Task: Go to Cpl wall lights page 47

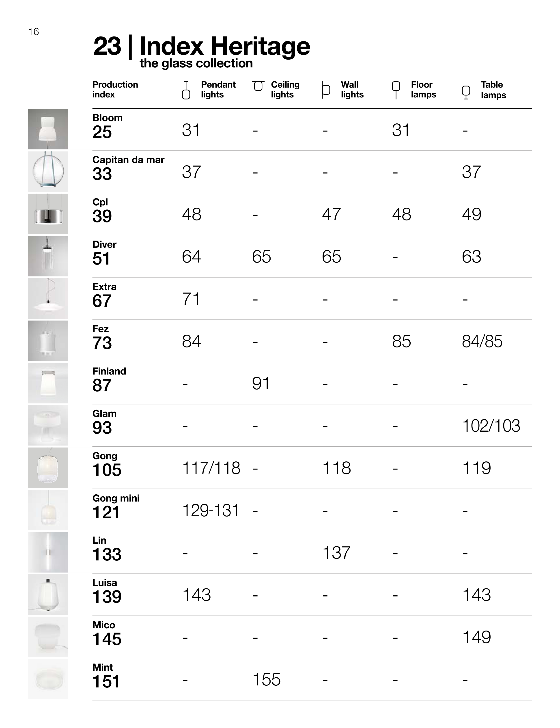Action: pos(331,214)
